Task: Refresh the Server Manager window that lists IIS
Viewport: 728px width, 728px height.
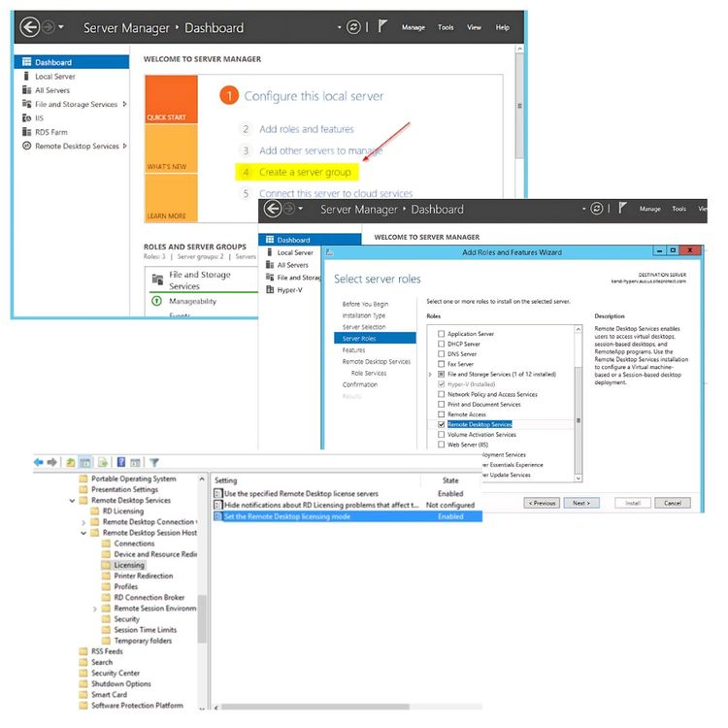Action: pos(353,27)
